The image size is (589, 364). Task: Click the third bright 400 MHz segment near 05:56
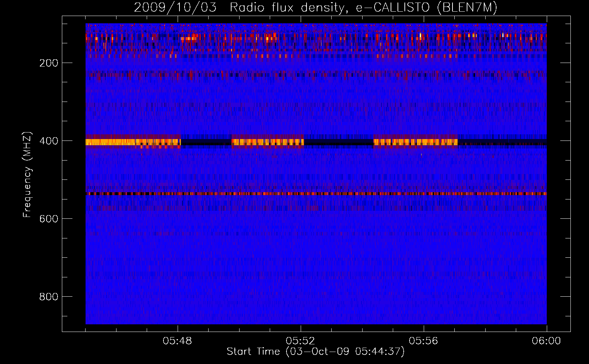[416, 142]
